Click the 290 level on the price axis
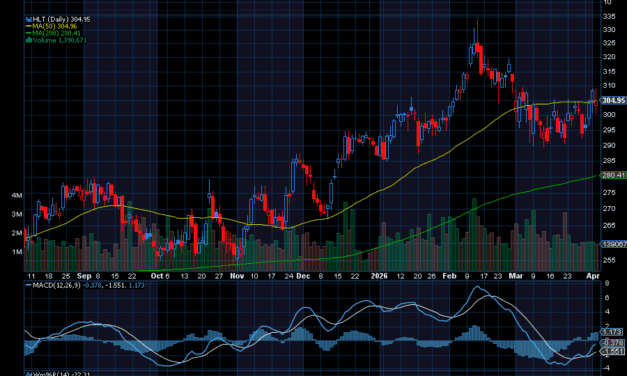The width and height of the screenshot is (627, 376). pyautogui.click(x=609, y=145)
